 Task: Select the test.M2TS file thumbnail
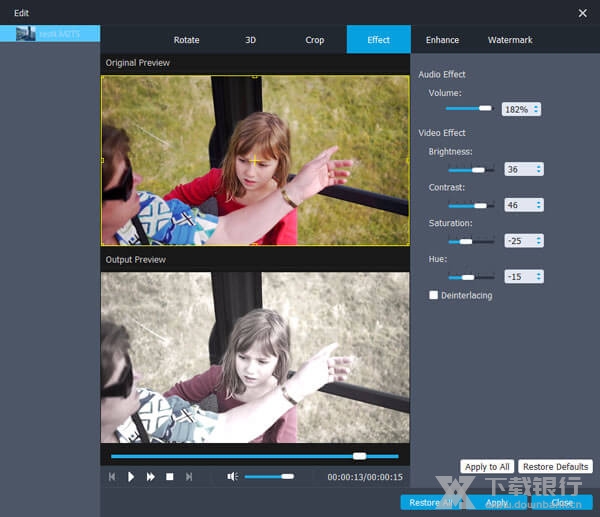26,34
